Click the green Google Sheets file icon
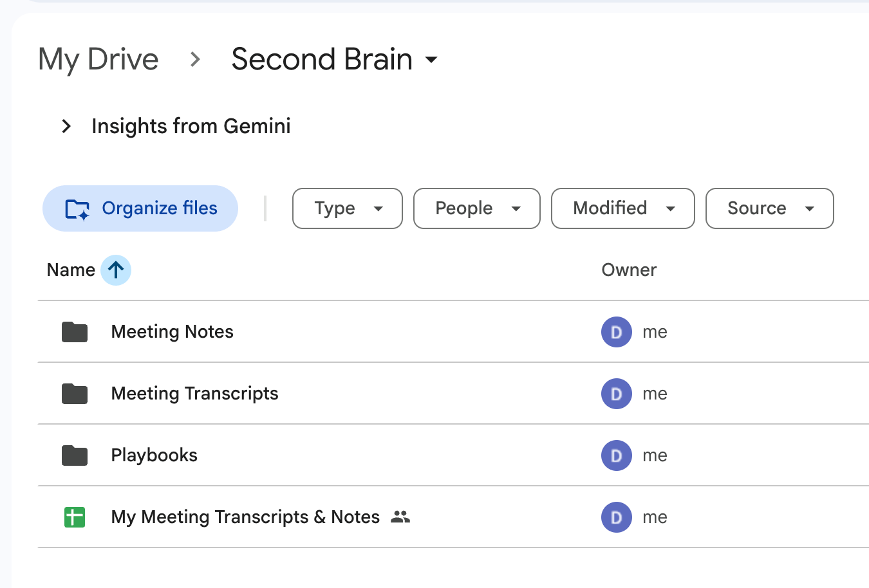The height and width of the screenshot is (588, 869). tap(75, 517)
